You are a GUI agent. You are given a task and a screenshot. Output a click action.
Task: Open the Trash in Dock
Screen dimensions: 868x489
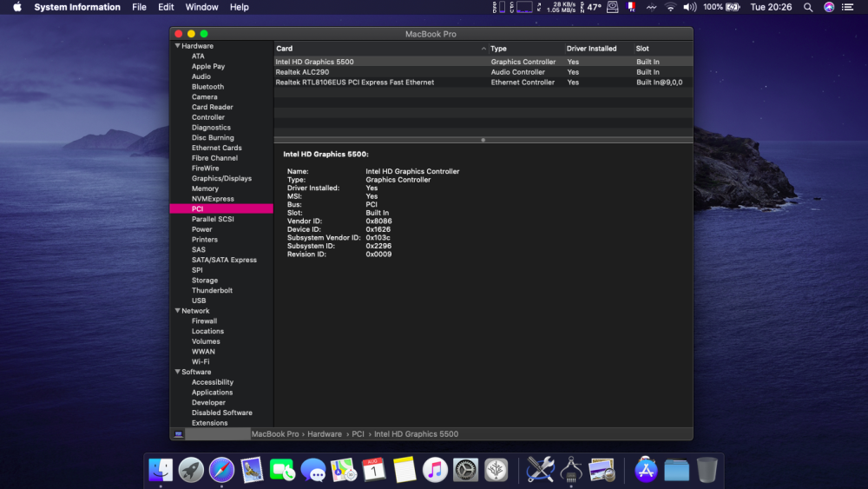tap(707, 470)
